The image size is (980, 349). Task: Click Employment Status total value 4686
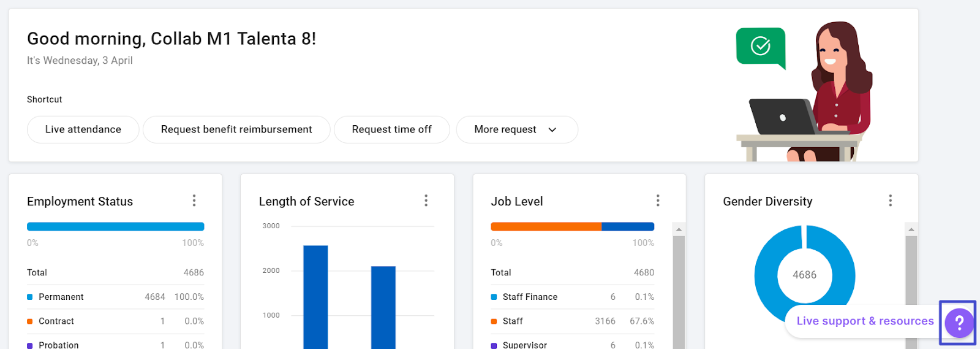194,272
